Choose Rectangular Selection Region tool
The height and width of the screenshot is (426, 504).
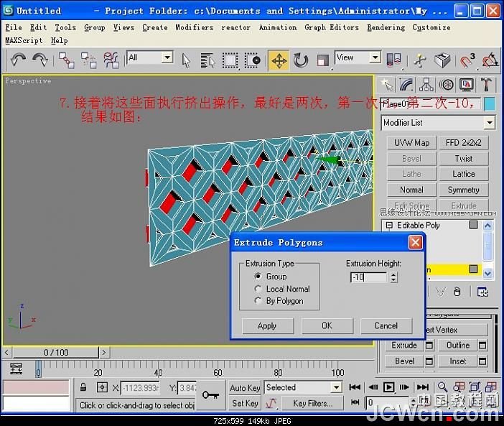point(230,60)
